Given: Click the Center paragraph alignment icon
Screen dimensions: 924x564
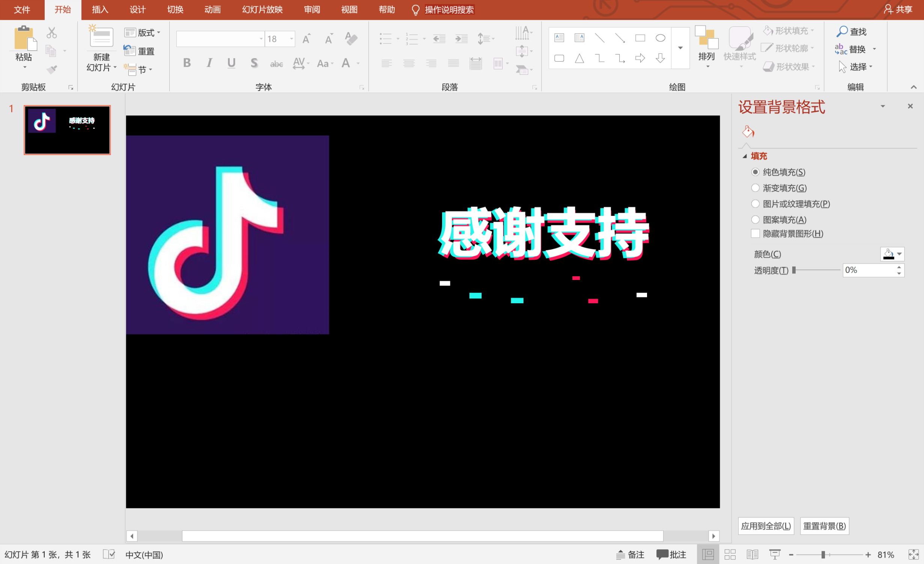Looking at the screenshot, I should click(409, 63).
